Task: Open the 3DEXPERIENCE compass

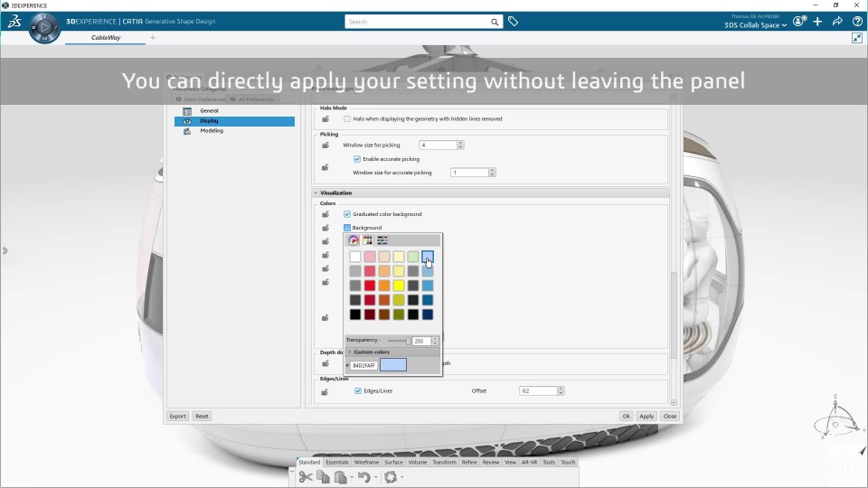Action: point(44,28)
